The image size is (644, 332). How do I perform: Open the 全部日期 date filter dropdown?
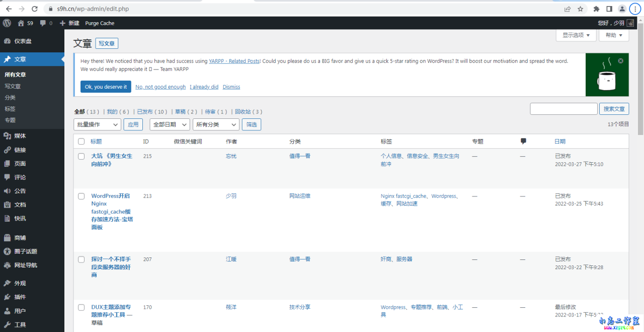pyautogui.click(x=170, y=124)
